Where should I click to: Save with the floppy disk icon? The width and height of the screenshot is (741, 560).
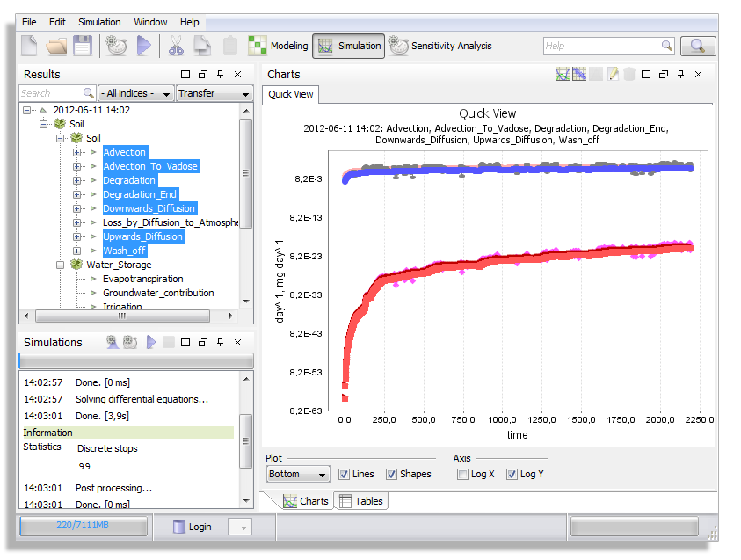tap(83, 46)
